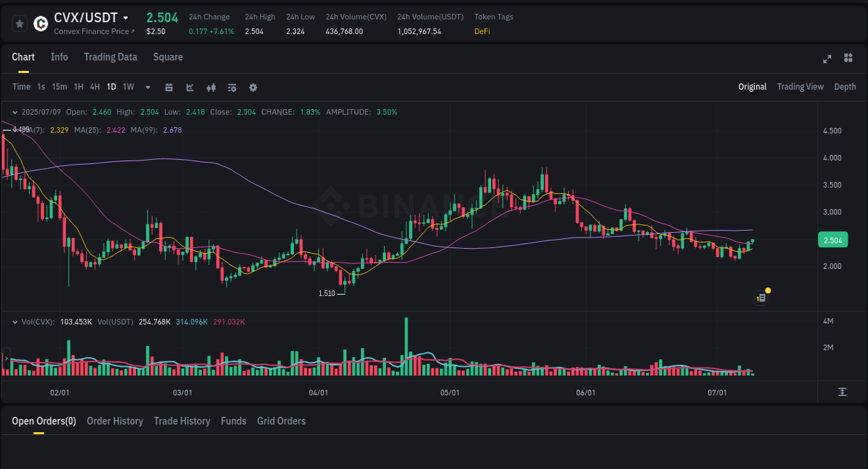
Task: Switch to the Trading Data tab
Action: [x=110, y=57]
